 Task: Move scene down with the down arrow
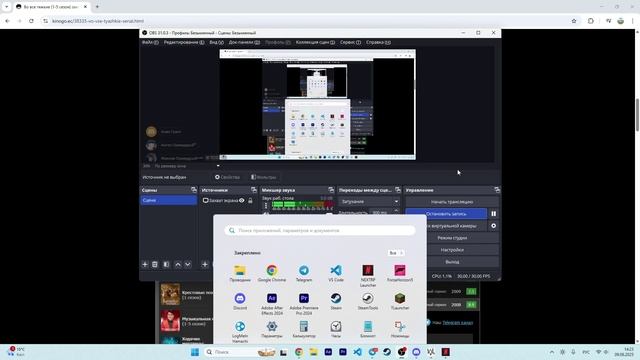pos(188,264)
